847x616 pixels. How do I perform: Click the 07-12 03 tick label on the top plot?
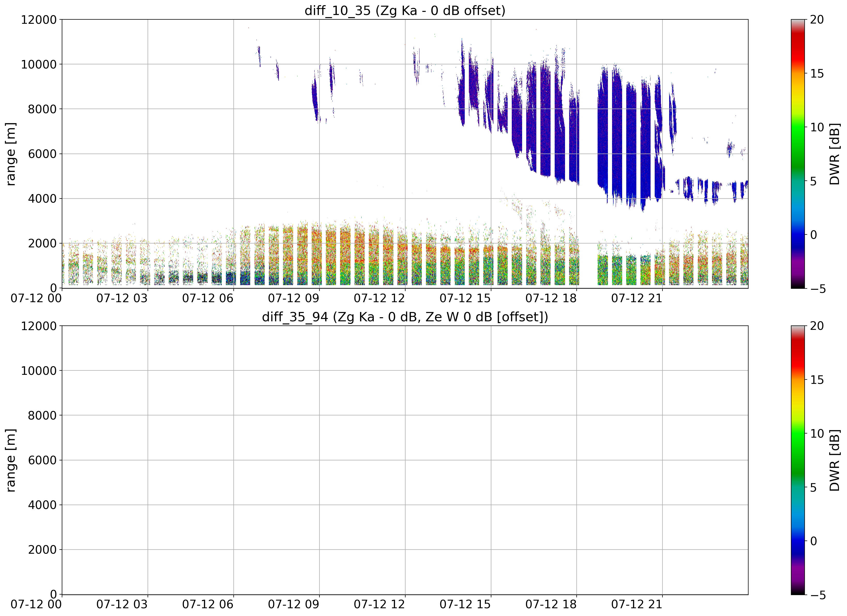tap(122, 298)
